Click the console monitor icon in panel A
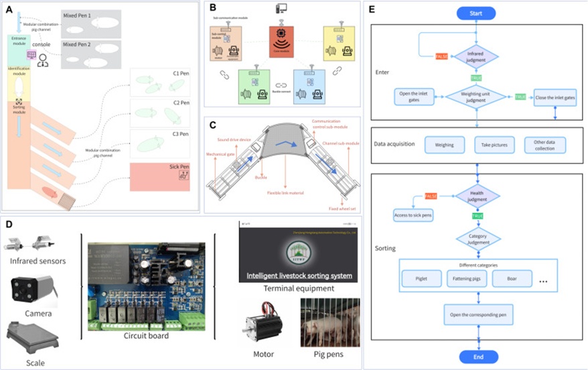588x370 pixels. tap(31, 55)
